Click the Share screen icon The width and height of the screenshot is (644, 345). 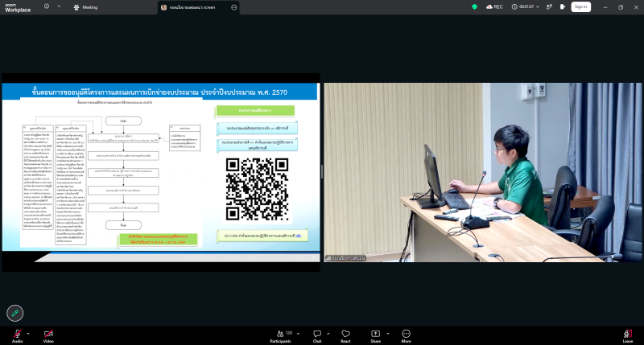coord(375,335)
